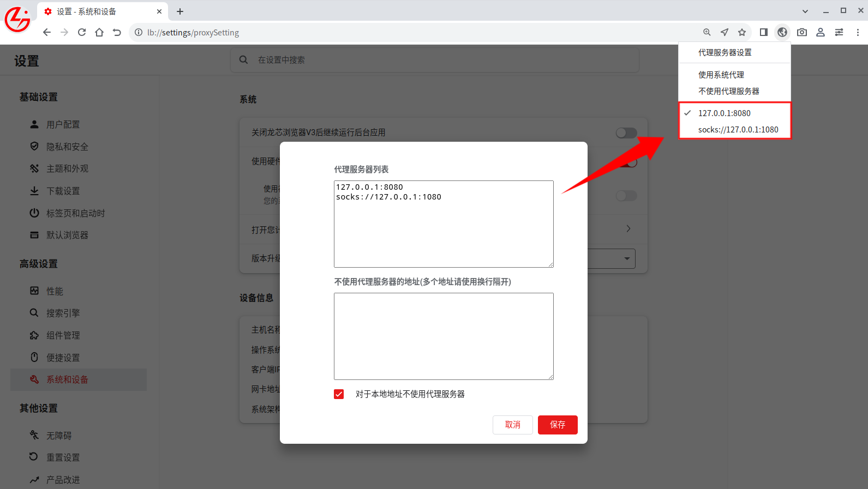This screenshot has height=489, width=868.
Task: Uncheck 对于本地地址不使用代理服务器 checkbox
Action: (x=339, y=394)
